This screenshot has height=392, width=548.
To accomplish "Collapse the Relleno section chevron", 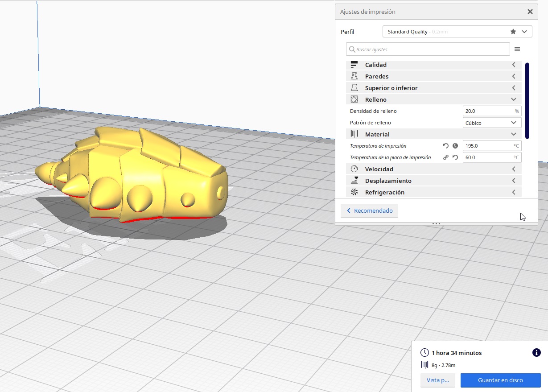I will click(x=514, y=99).
